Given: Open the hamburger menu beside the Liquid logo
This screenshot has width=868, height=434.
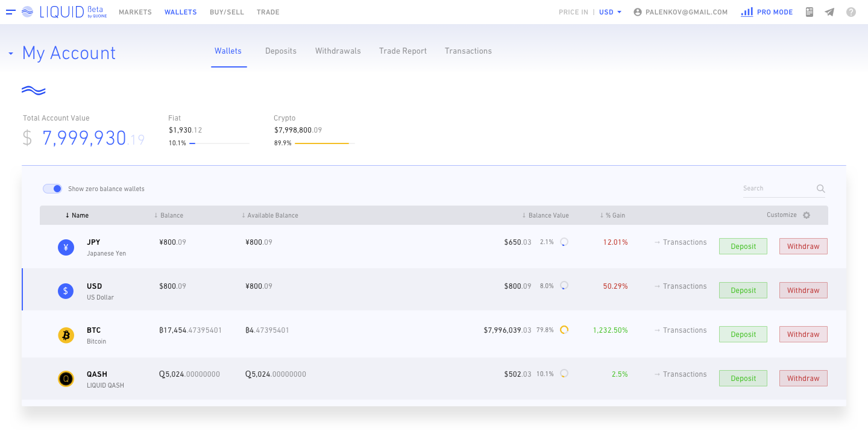Looking at the screenshot, I should pyautogui.click(x=11, y=12).
